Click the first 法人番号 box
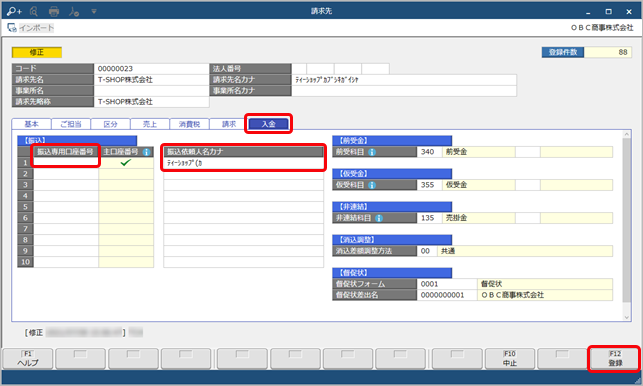Image resolution: width=643 pixels, height=386 pixels. [299, 69]
